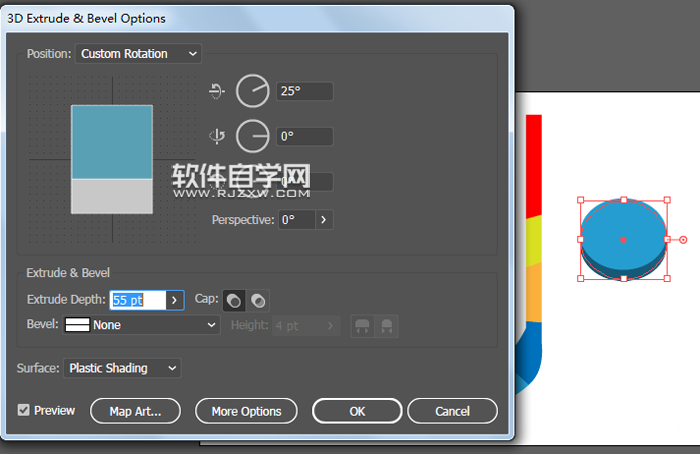Viewport: 700px width, 454px height.
Task: Edit the X-axis rotation value 25°
Action: [304, 91]
